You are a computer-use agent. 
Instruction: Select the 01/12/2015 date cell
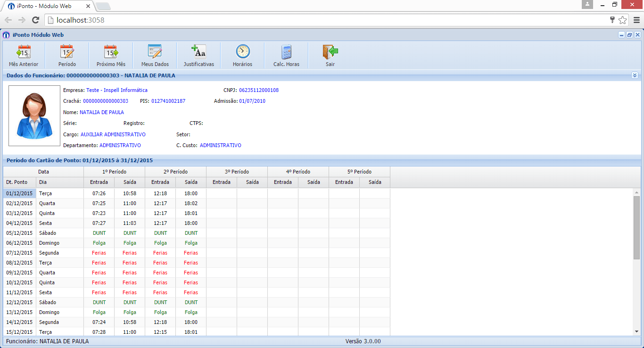19,193
